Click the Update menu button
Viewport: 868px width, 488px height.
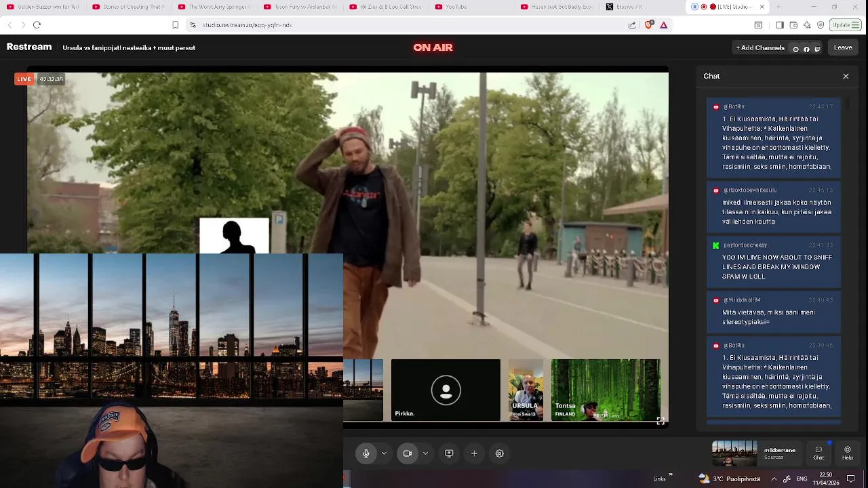(x=846, y=25)
